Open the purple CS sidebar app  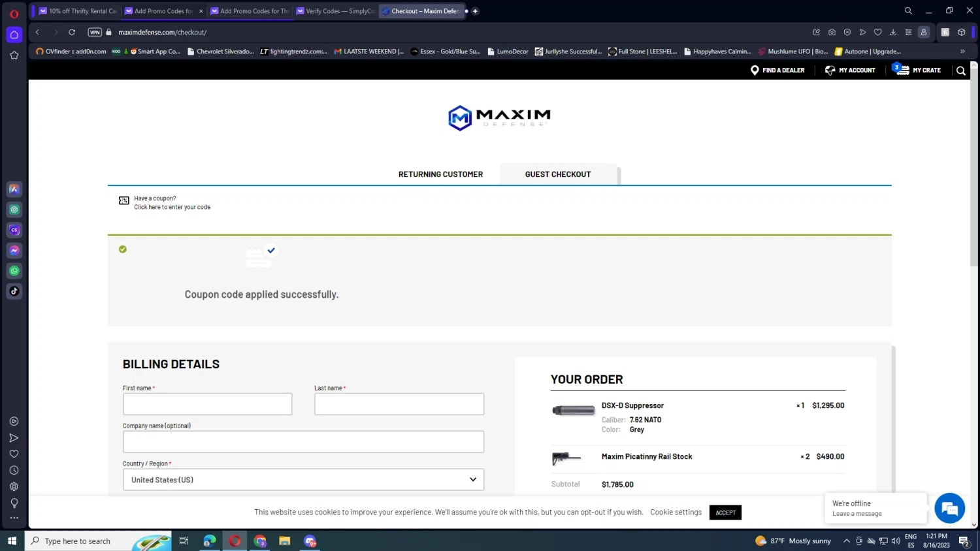(14, 230)
